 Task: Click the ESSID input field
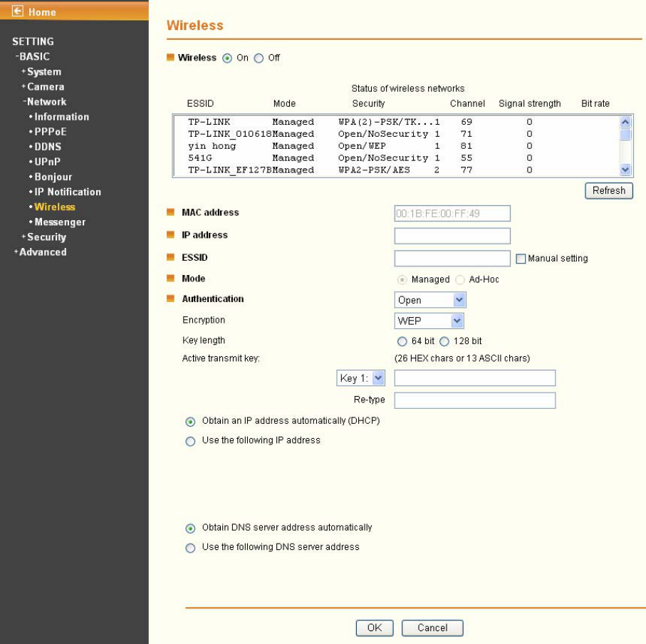pyautogui.click(x=452, y=259)
